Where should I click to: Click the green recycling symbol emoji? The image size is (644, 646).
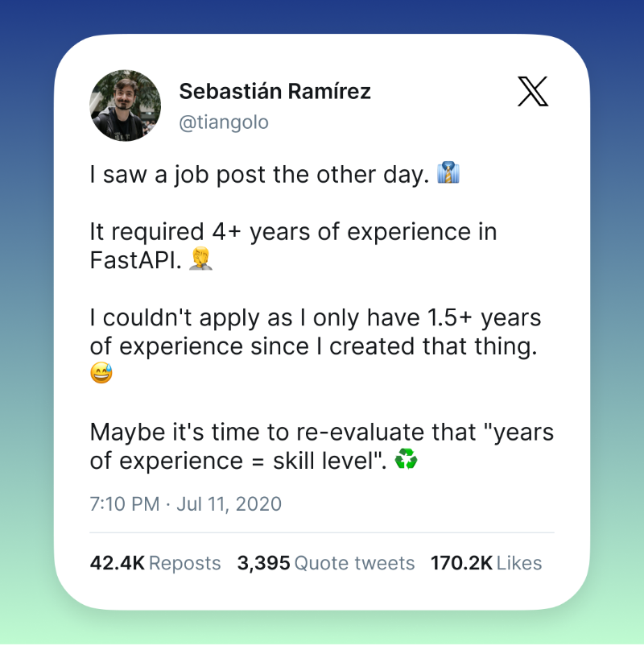click(x=407, y=460)
